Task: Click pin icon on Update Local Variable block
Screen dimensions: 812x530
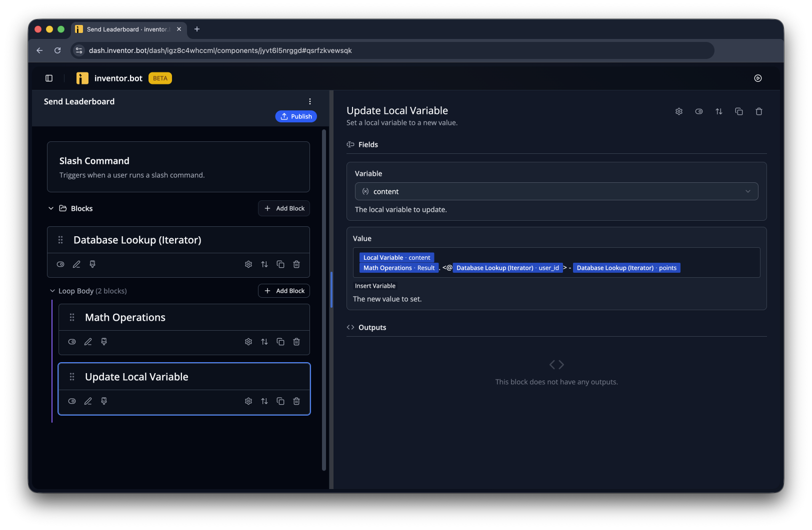Action: (104, 401)
